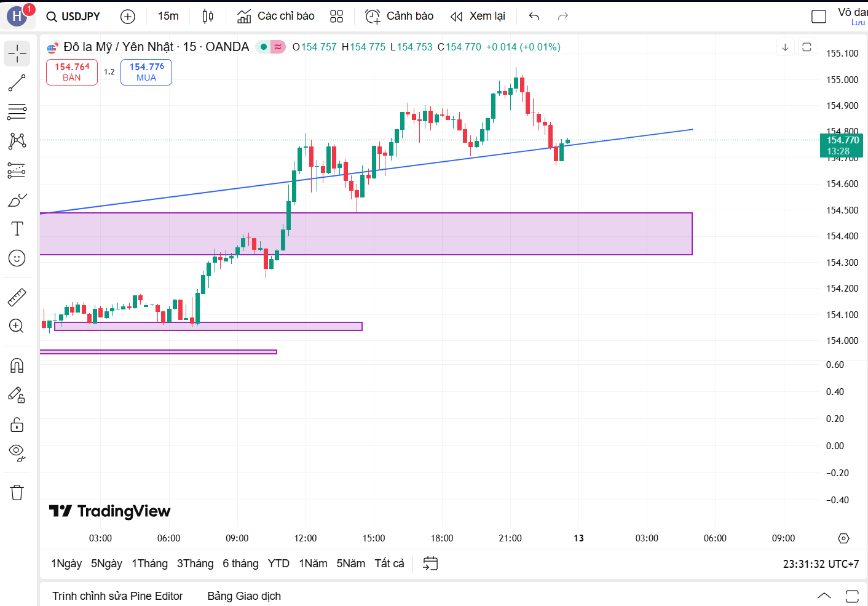Select the YTD range option
The width and height of the screenshot is (868, 606).
pyautogui.click(x=278, y=563)
